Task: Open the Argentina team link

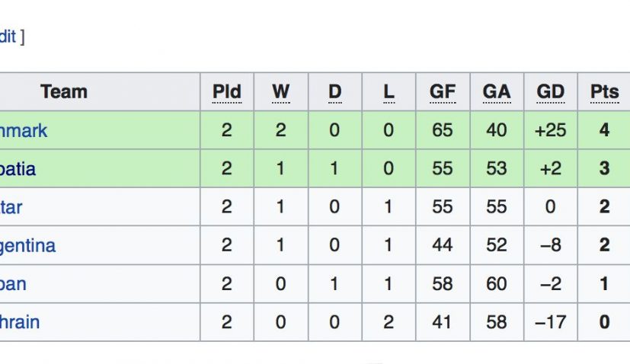Action: [x=27, y=246]
